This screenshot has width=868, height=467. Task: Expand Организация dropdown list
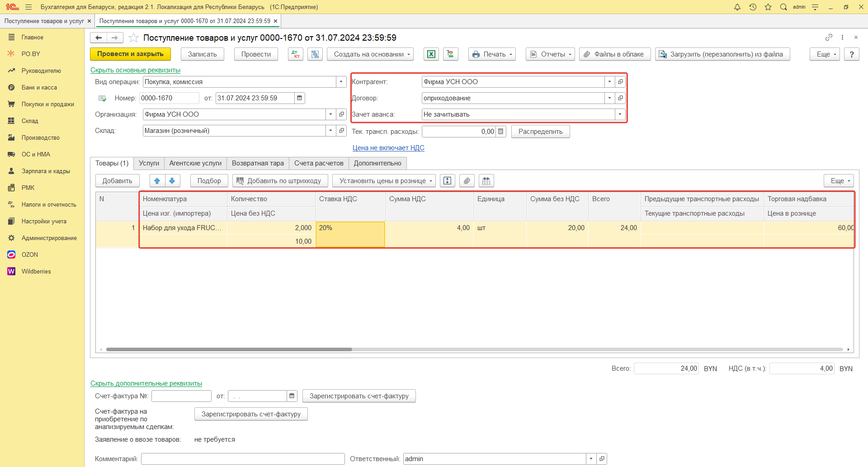[x=331, y=114]
